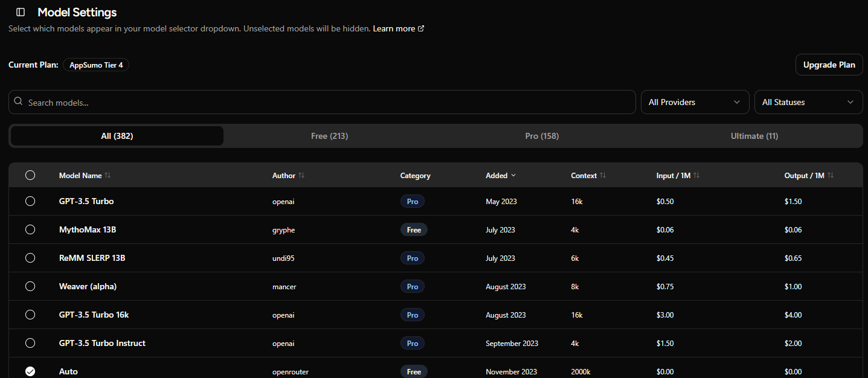Click the Upgrade Plan button

[829, 65]
